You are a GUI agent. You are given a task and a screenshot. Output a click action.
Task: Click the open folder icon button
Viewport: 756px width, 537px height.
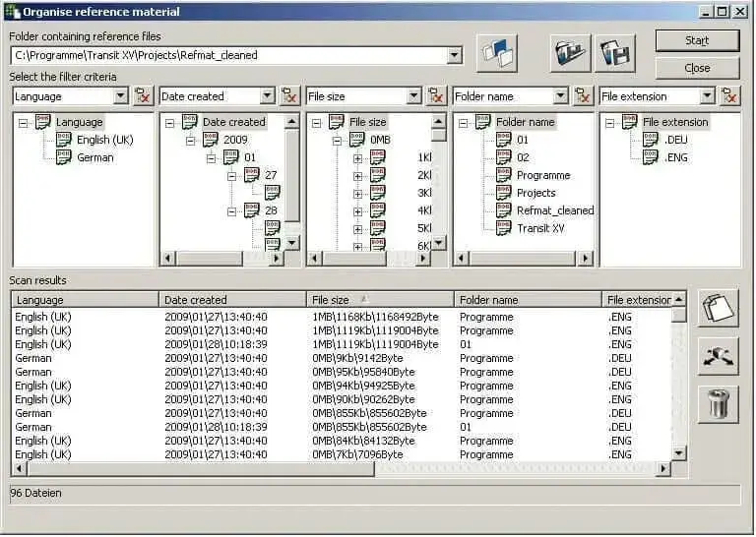(x=570, y=53)
